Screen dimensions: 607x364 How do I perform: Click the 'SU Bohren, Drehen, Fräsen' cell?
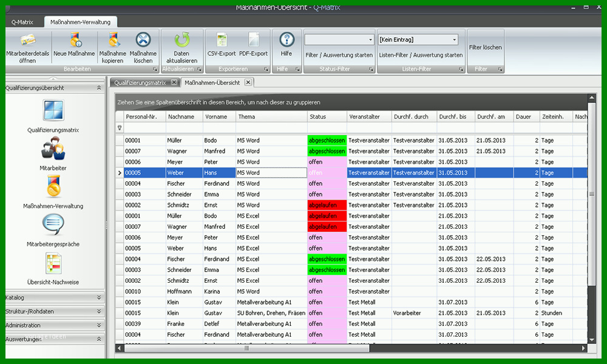coord(271,313)
